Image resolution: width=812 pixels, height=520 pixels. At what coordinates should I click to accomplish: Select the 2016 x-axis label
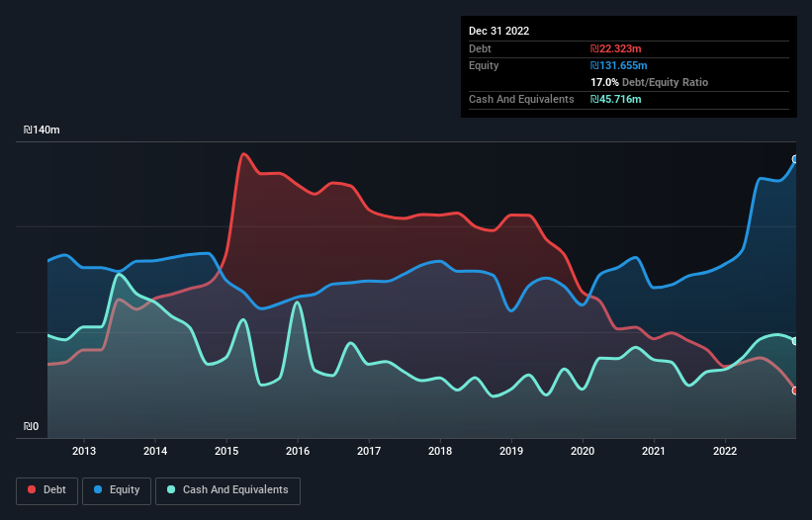[298, 451]
